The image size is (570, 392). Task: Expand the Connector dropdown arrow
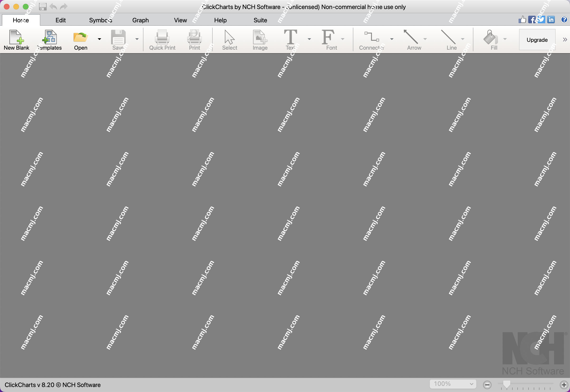392,39
